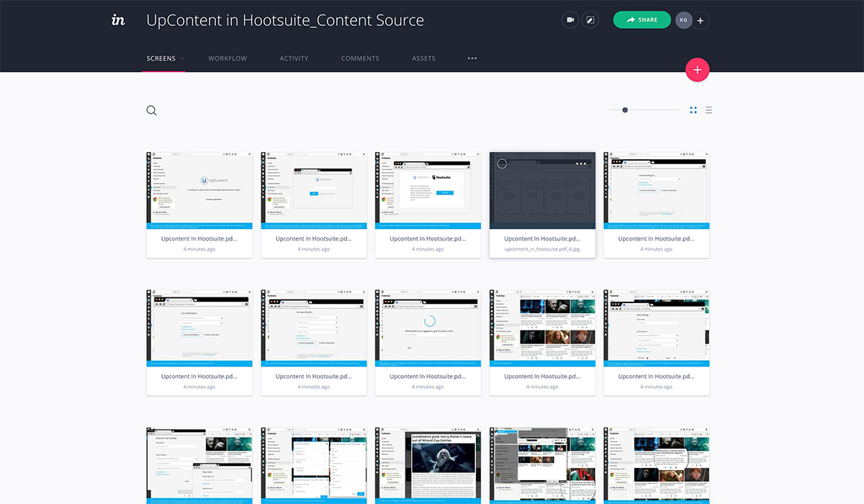The height and width of the screenshot is (504, 864).
Task: Open the three-dot more menu in the tab bar
Action: (472, 58)
